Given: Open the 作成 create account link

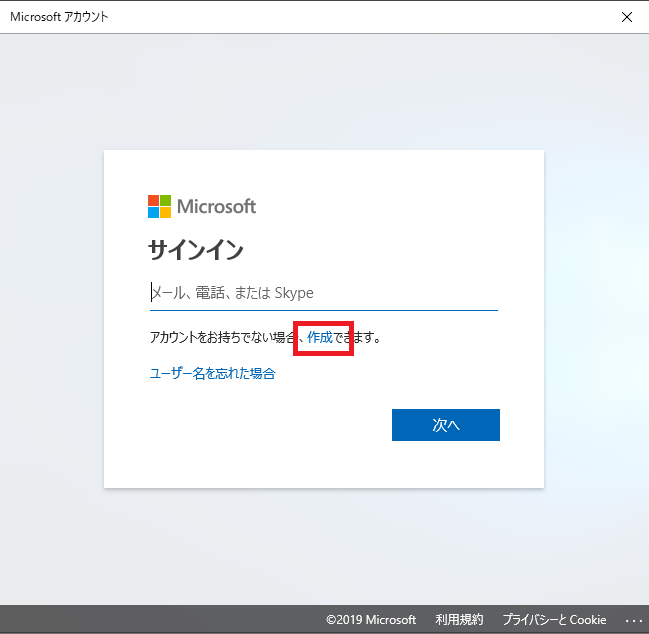Looking at the screenshot, I should (x=320, y=337).
